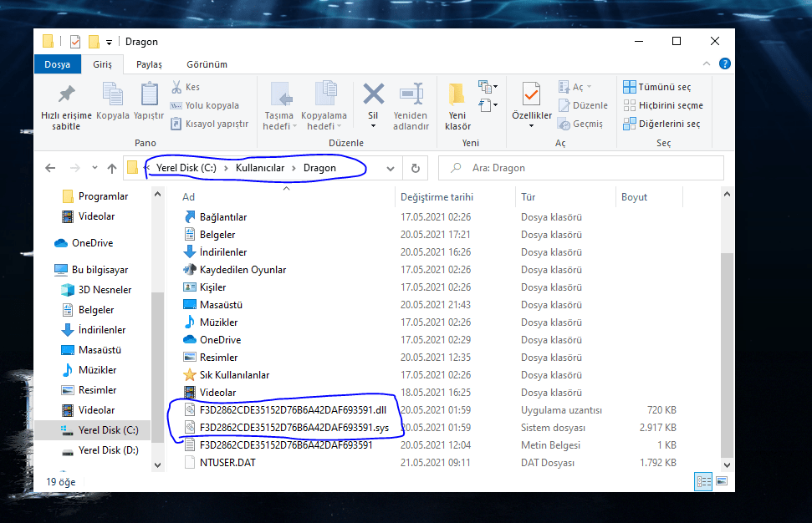The image size is (812, 523).
Task: Click Diğerlerini seç
Action: tap(661, 124)
